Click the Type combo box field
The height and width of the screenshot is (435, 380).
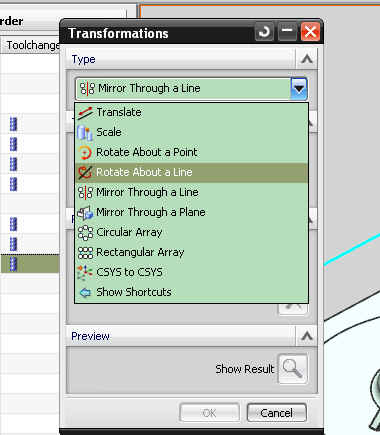point(191,89)
